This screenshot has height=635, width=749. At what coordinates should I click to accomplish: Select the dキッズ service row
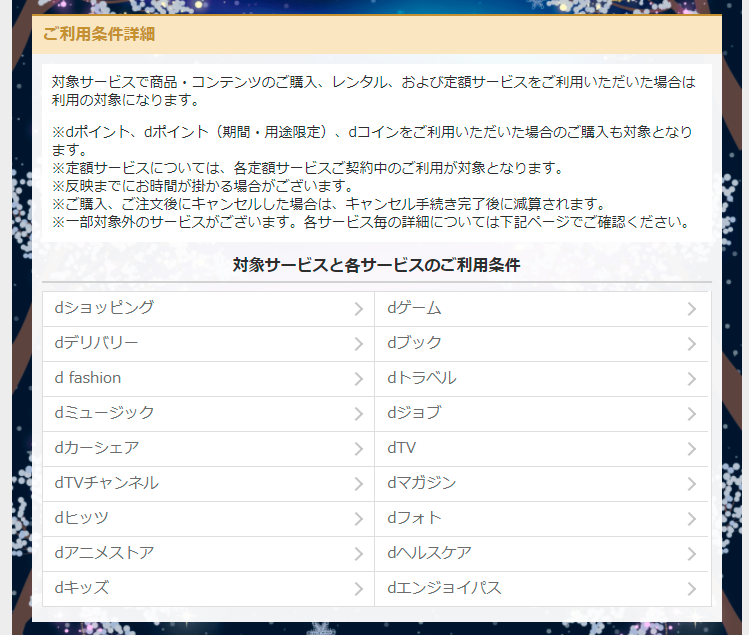pyautogui.click(x=208, y=589)
